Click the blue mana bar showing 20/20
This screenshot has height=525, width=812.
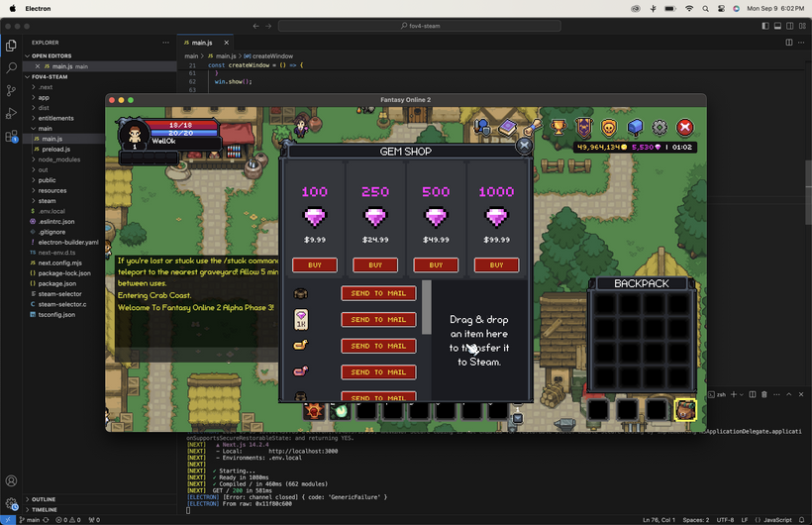[180, 133]
